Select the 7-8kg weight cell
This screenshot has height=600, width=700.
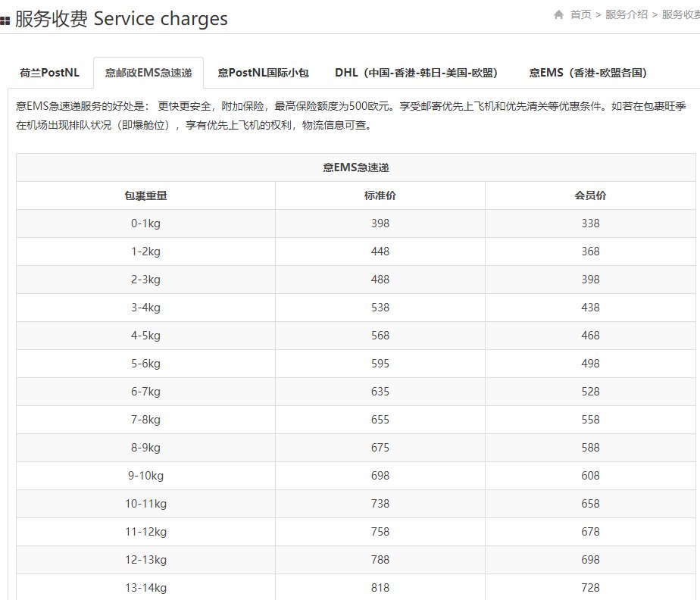point(145,420)
